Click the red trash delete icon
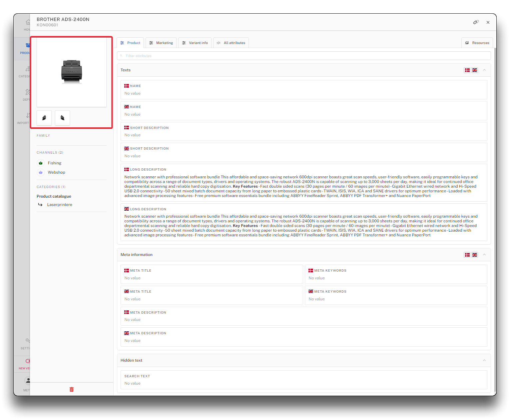The height and width of the screenshot is (420, 510). coord(71,389)
